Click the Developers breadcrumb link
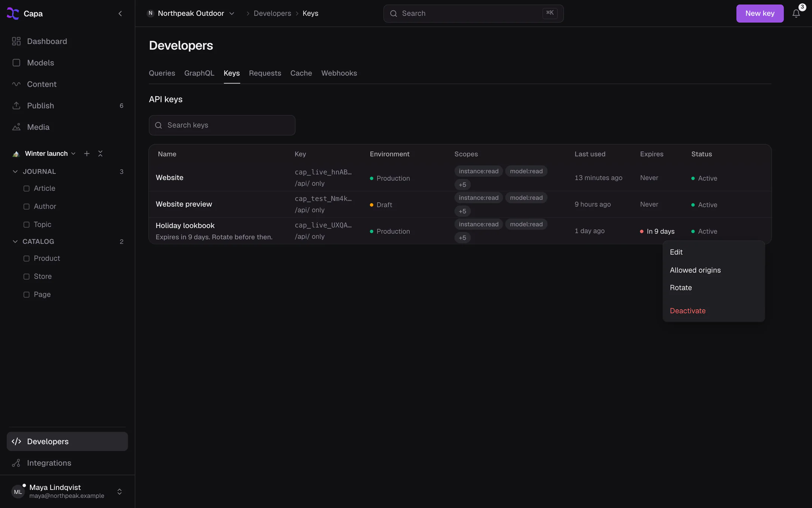The height and width of the screenshot is (508, 812). click(x=272, y=13)
